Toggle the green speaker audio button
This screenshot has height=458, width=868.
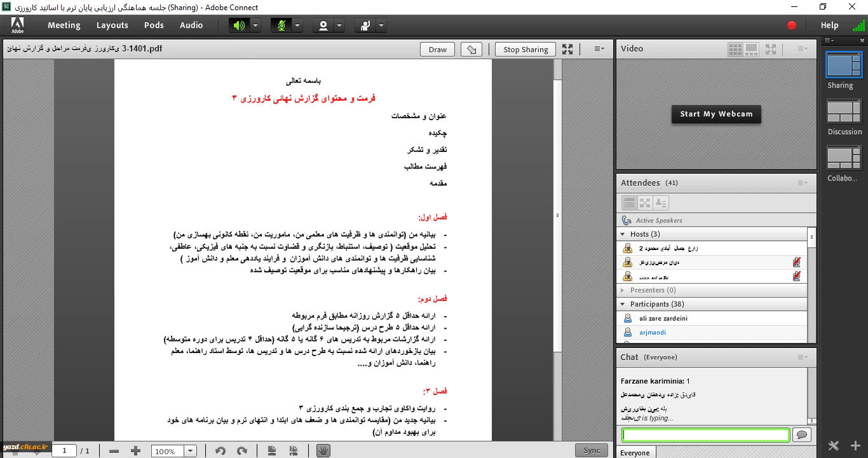pos(239,25)
